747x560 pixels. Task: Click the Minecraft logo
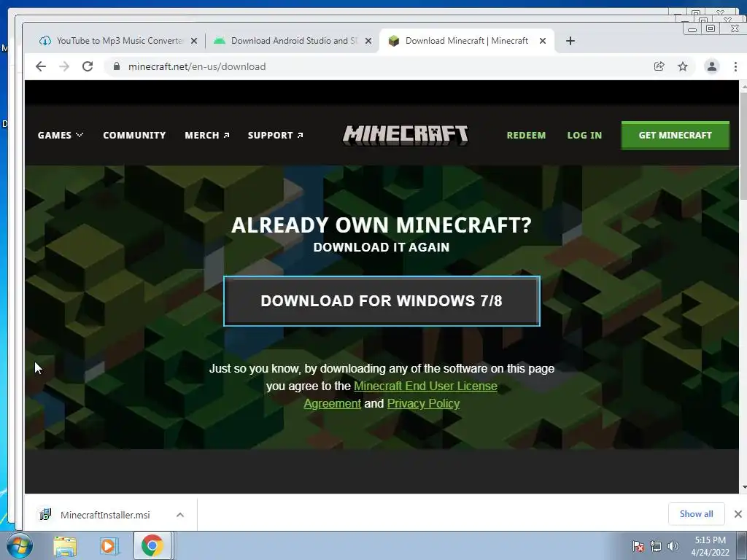point(406,135)
